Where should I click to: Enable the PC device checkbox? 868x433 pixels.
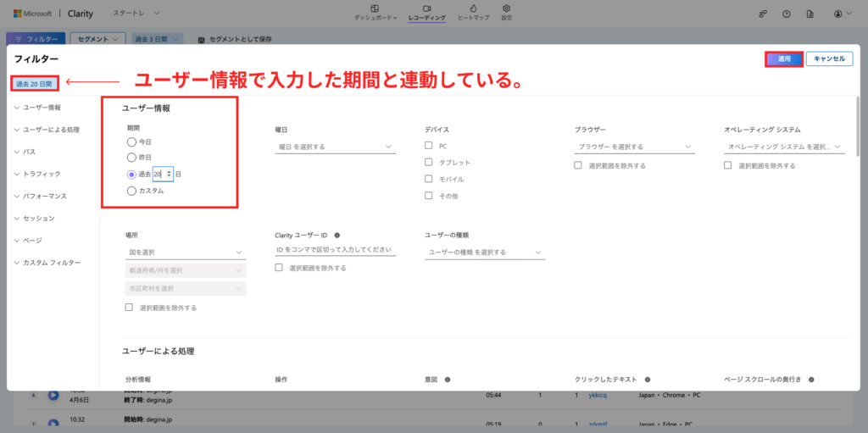click(428, 146)
